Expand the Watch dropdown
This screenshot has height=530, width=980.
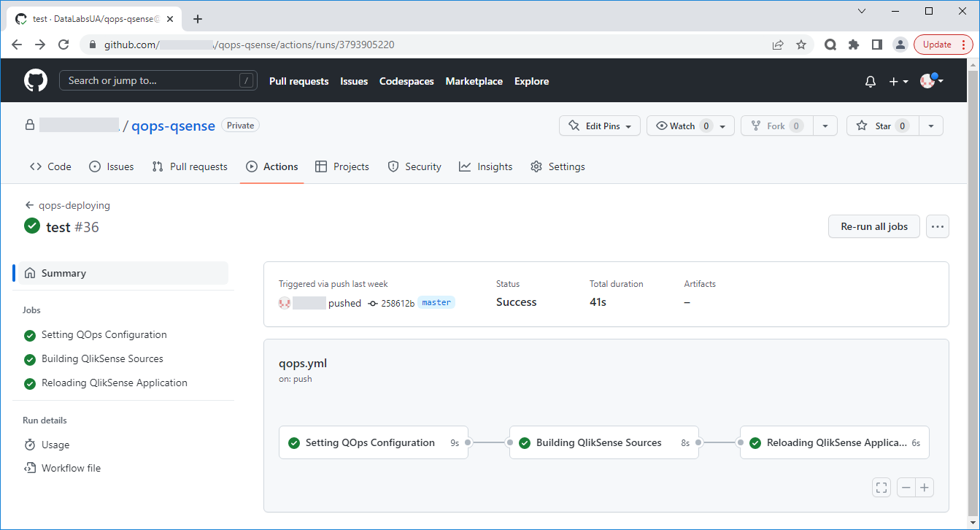pyautogui.click(x=690, y=126)
